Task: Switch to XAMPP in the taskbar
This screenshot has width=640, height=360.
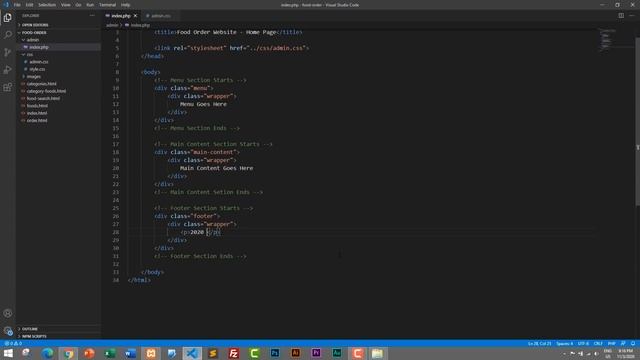Action: tap(151, 353)
